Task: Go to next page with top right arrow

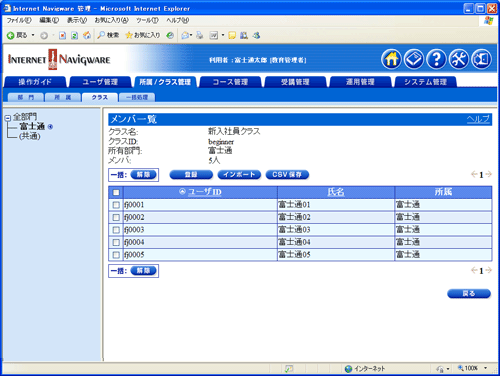Action: click(x=488, y=174)
